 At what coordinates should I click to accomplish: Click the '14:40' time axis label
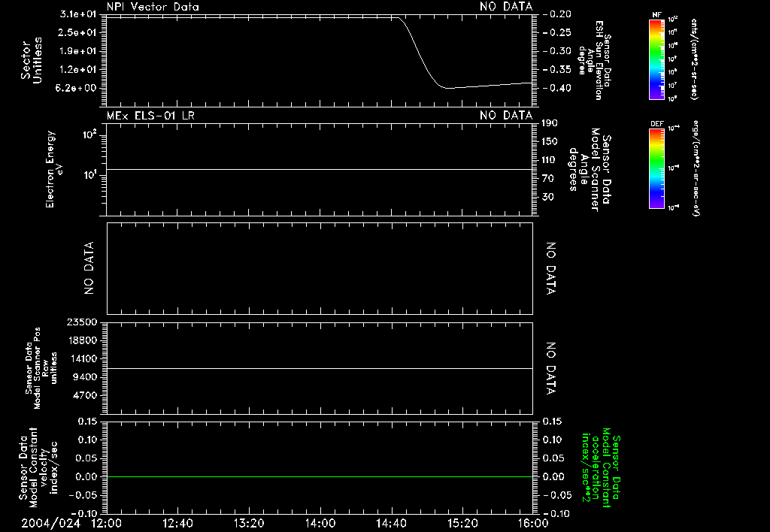pos(391,523)
